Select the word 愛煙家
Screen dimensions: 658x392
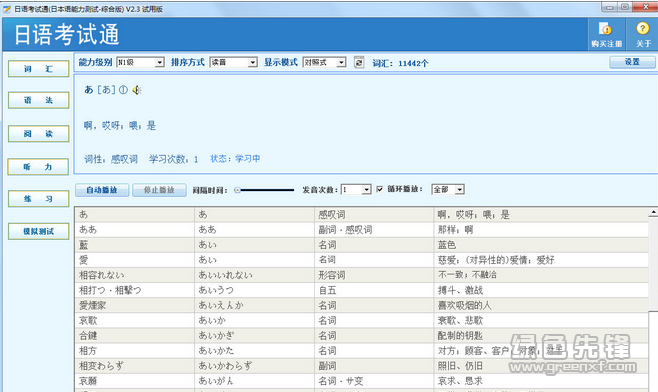93,305
